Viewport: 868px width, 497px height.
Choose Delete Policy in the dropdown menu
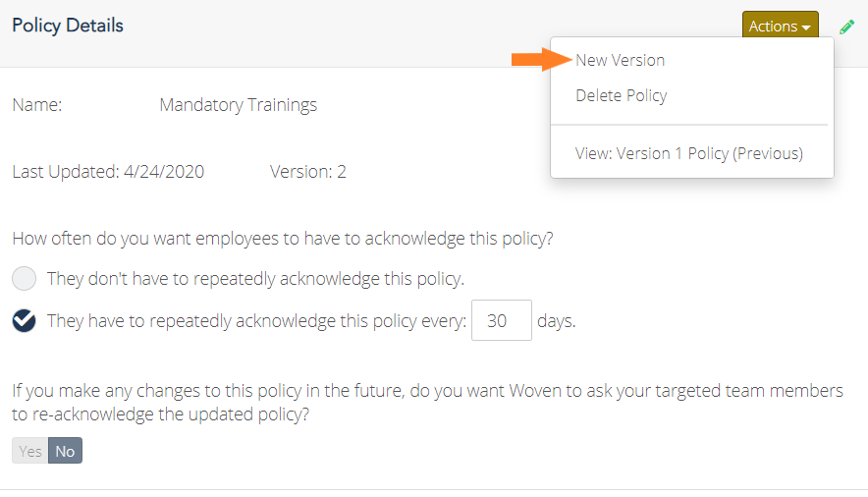[x=622, y=95]
